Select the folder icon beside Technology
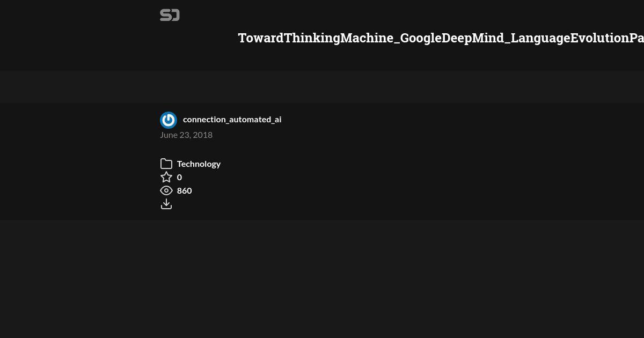Viewport: 644px width, 338px height. tap(166, 164)
